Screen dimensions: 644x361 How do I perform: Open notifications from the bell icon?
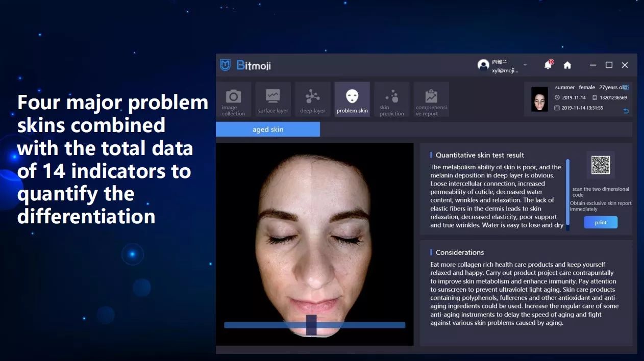(x=548, y=65)
